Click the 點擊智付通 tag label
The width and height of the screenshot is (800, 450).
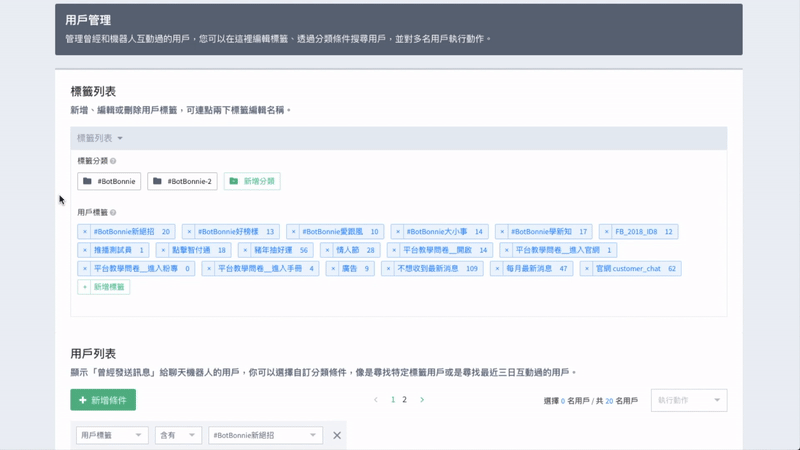pyautogui.click(x=191, y=250)
